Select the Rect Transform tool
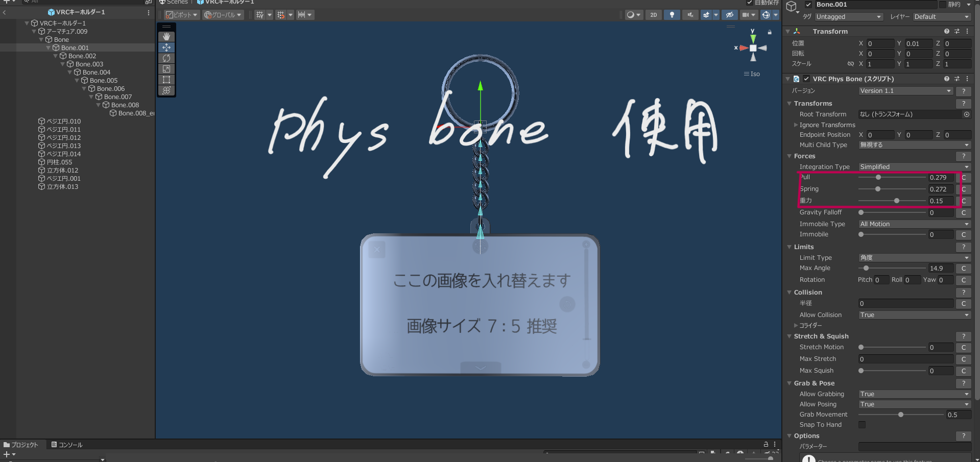980x462 pixels. [x=166, y=80]
